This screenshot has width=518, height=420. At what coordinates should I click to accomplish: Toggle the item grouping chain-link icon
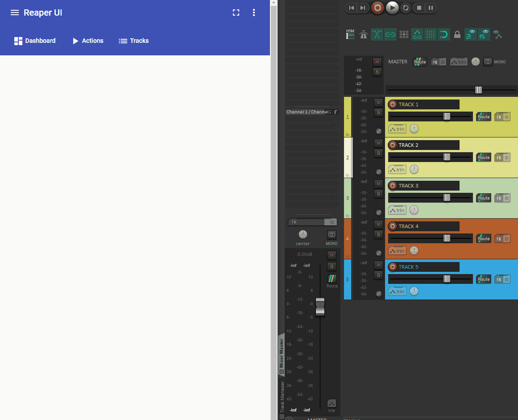coord(390,34)
